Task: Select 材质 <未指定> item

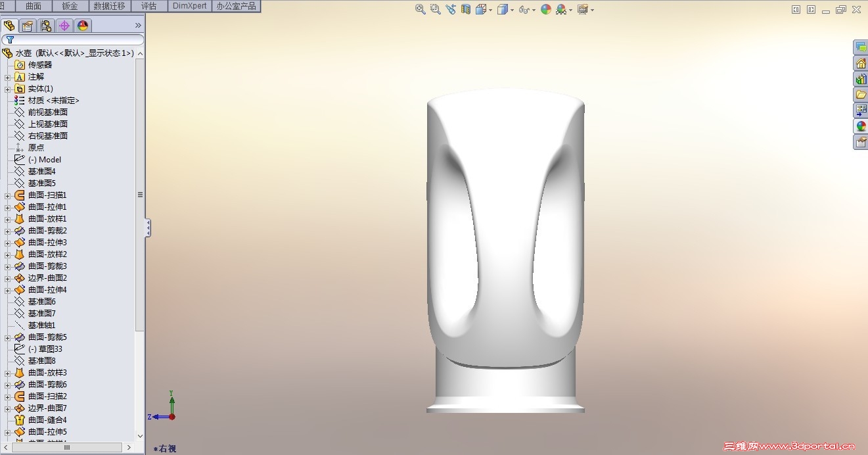Action: (x=47, y=101)
